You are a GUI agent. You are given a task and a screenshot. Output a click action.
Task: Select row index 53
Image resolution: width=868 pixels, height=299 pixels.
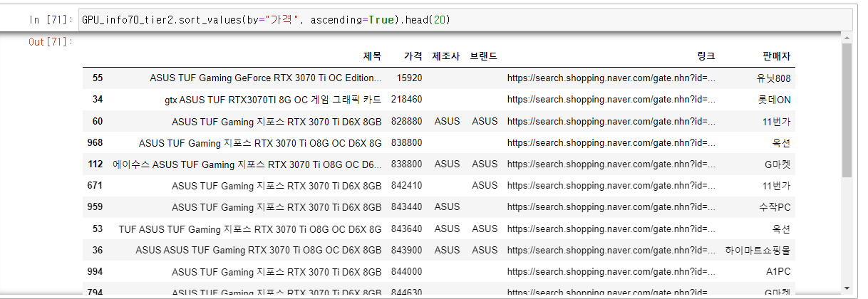coord(98,229)
